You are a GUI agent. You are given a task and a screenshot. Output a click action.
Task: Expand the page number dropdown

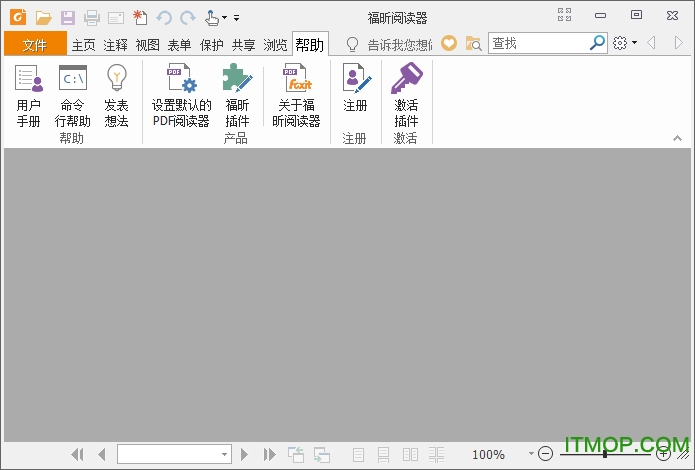224,454
